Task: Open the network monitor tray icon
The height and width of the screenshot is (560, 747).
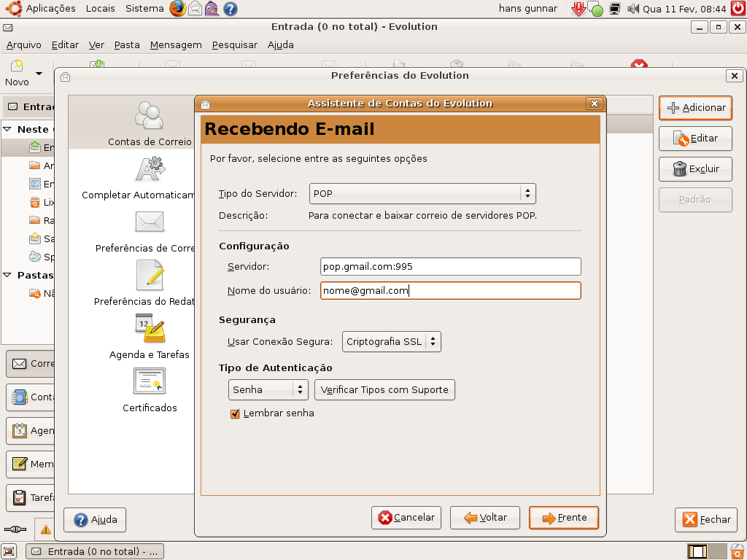Action: point(615,9)
